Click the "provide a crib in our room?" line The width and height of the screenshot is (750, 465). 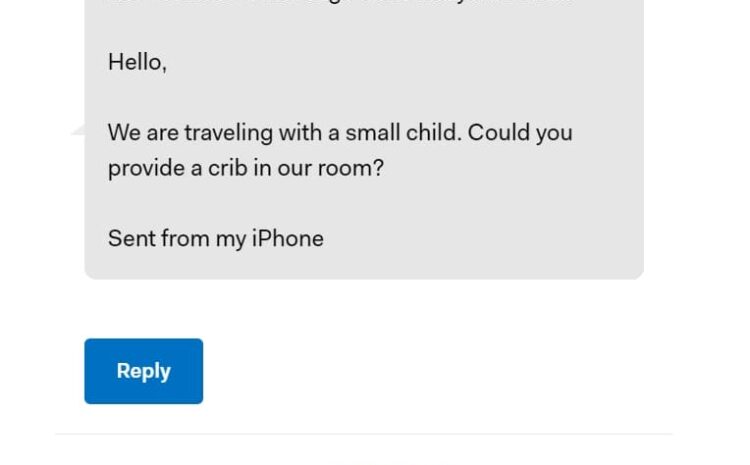point(246,168)
